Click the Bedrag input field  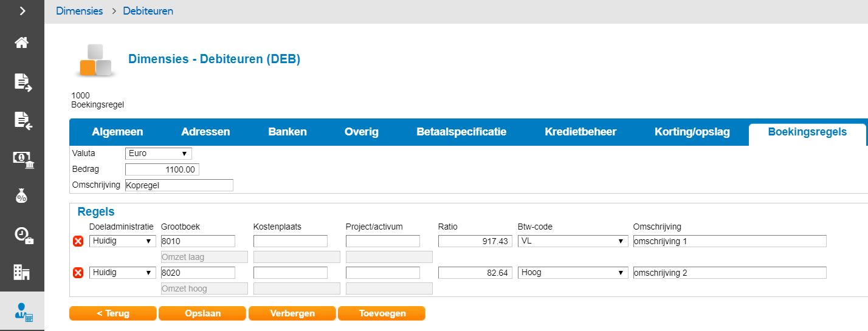pyautogui.click(x=162, y=169)
